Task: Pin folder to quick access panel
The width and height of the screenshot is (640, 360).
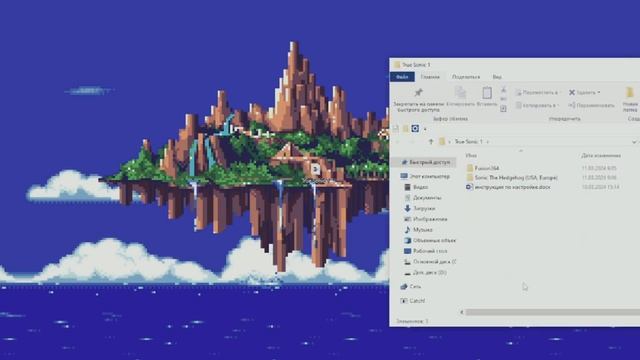Action: 418,99
